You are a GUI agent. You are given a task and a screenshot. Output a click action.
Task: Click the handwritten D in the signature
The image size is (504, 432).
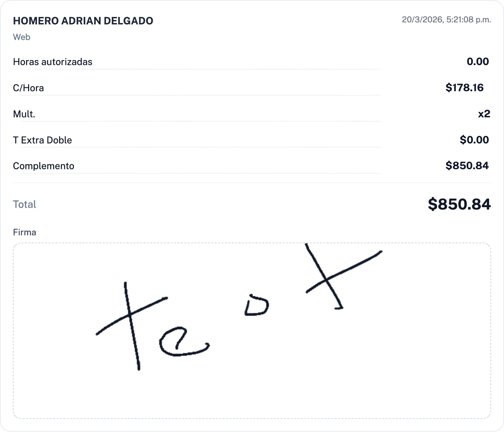[256, 306]
